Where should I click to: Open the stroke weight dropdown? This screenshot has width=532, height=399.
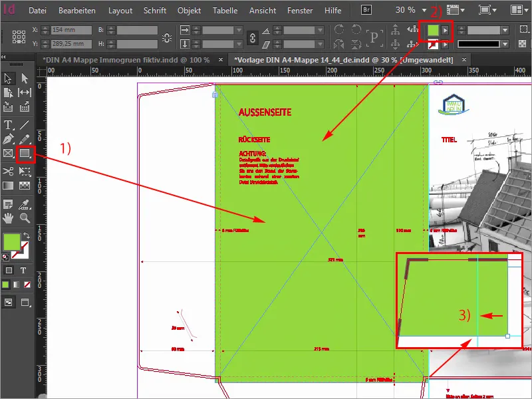(505, 30)
